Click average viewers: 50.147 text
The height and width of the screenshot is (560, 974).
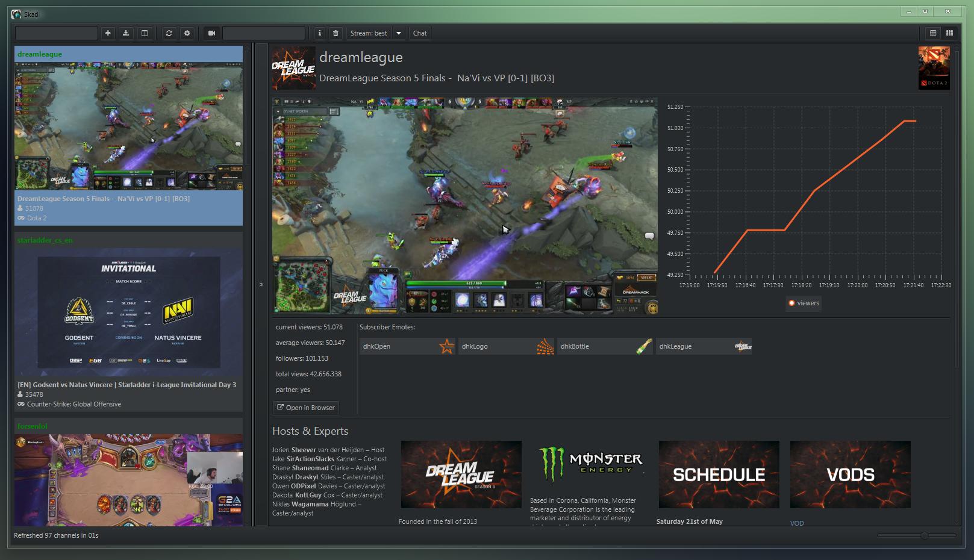[x=310, y=343]
